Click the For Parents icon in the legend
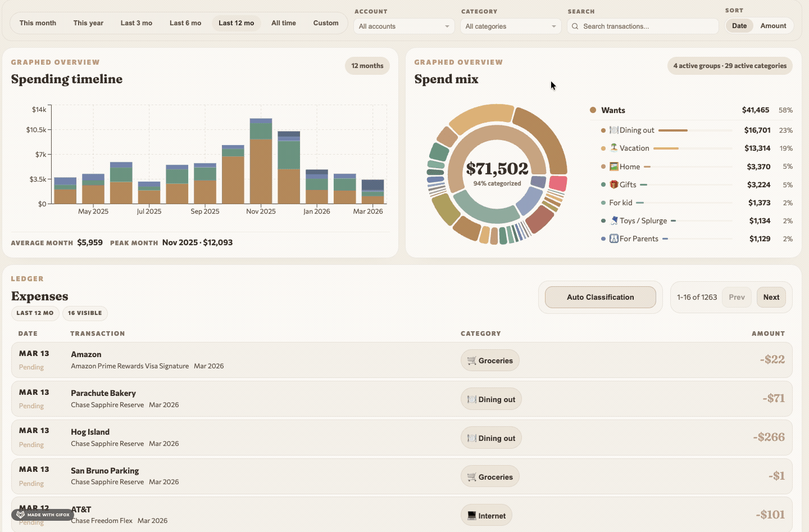Image resolution: width=809 pixels, height=532 pixels. pos(613,238)
